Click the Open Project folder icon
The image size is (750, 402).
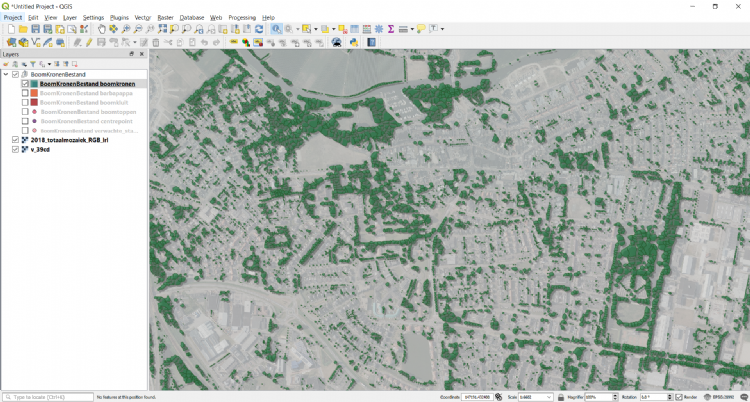point(23,29)
